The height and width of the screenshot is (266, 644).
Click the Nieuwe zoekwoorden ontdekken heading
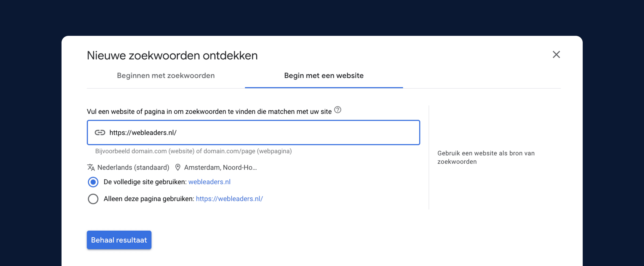172,55
